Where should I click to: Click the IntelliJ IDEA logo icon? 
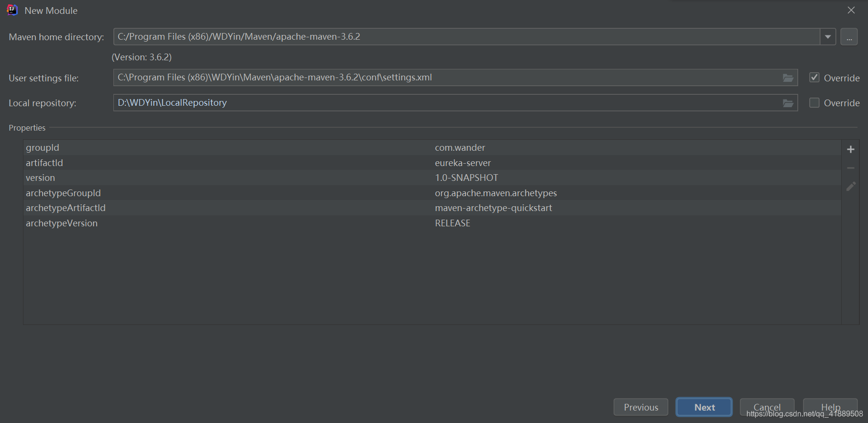[x=12, y=10]
